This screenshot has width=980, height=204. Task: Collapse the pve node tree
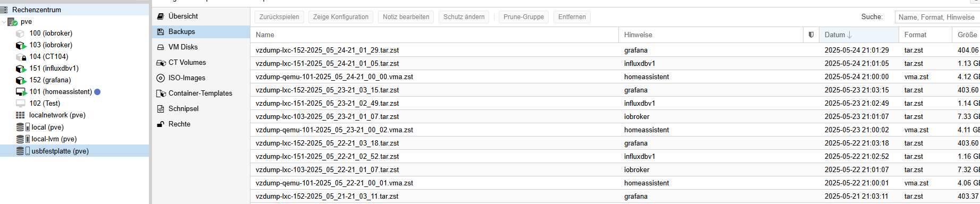click(x=4, y=22)
